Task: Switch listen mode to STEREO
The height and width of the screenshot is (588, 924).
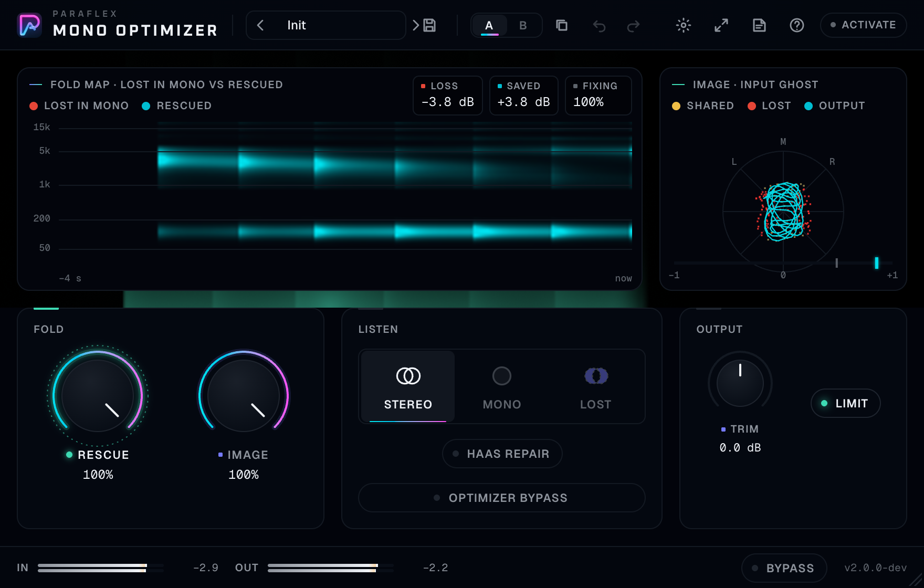Action: [x=408, y=387]
